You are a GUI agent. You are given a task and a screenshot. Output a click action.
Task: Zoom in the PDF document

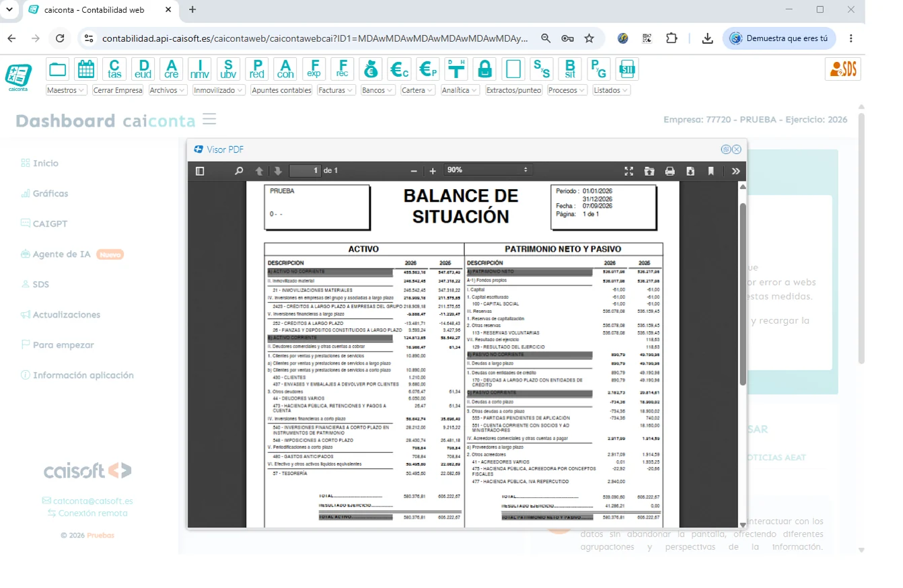(x=433, y=171)
